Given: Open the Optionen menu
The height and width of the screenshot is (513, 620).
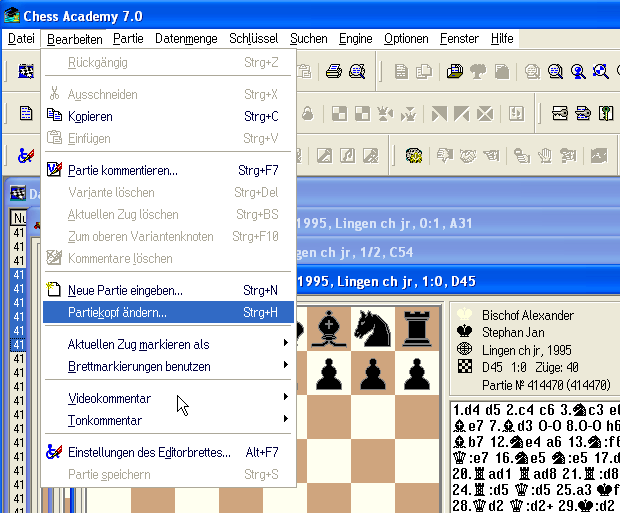Looking at the screenshot, I should [x=406, y=39].
